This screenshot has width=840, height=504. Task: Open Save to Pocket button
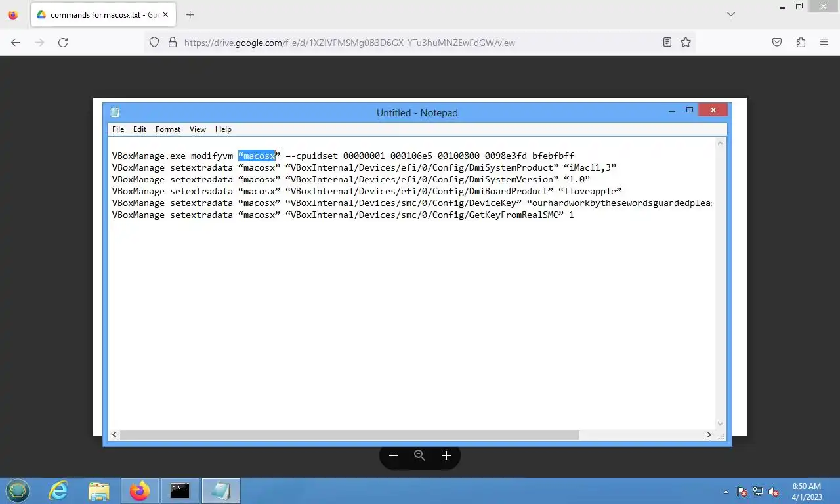coord(777,43)
